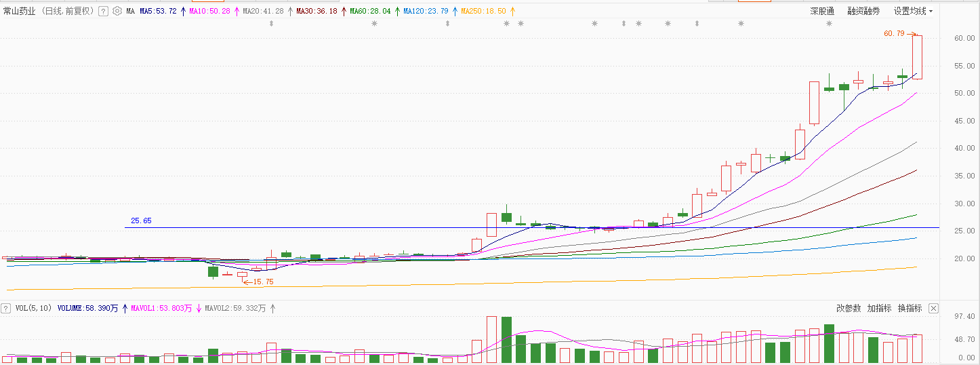
Task: Click 加指标 to add an indicator
Action: click(879, 308)
